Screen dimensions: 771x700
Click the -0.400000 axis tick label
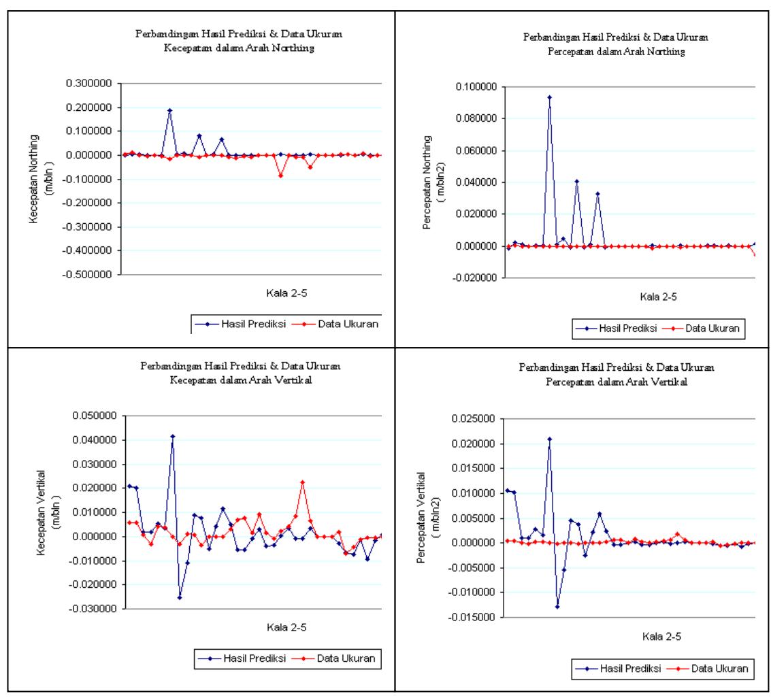87,250
